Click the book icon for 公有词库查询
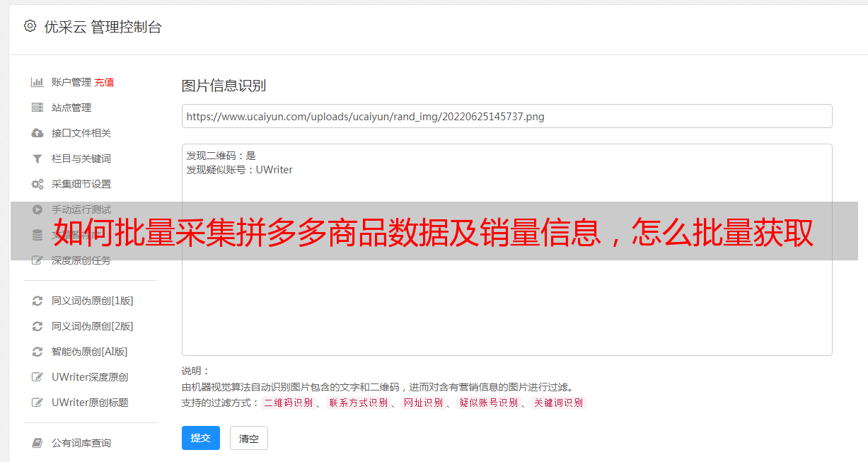 tap(37, 443)
